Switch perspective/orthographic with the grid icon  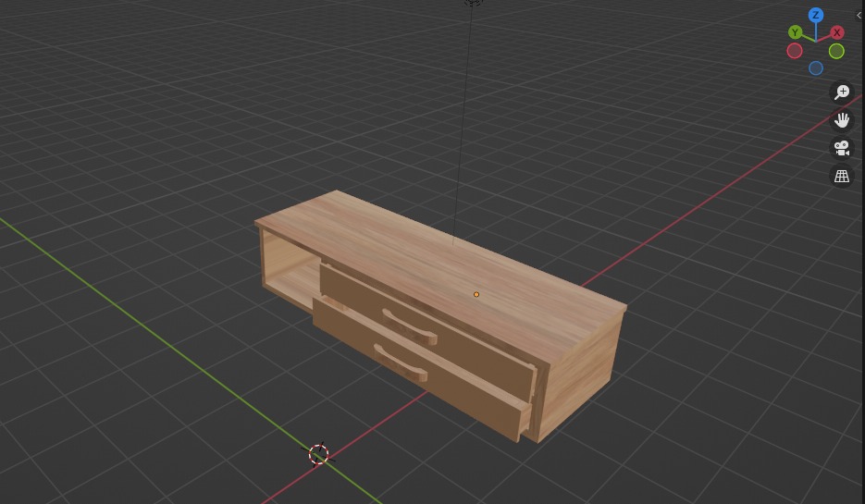click(x=841, y=176)
